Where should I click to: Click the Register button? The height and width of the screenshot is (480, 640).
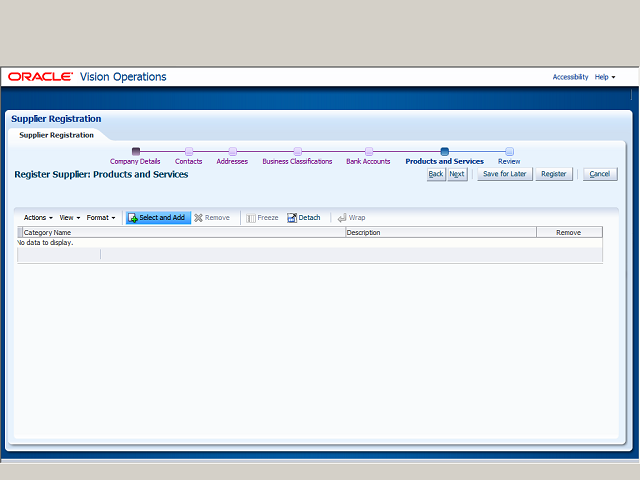click(554, 174)
